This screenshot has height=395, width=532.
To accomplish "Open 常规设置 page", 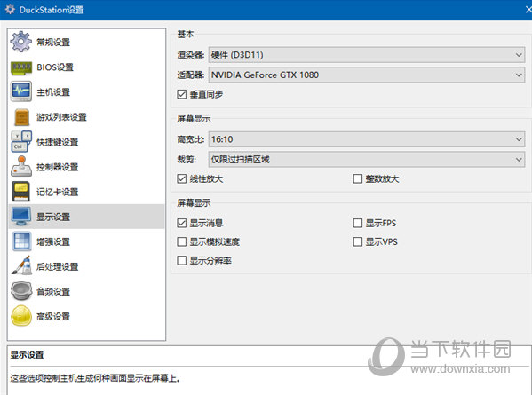I will (x=86, y=42).
